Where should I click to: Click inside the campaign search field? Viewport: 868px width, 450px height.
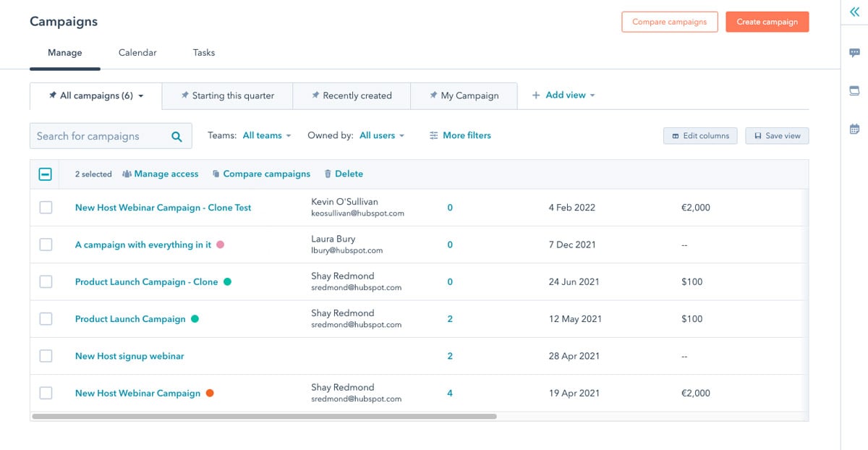pyautogui.click(x=101, y=136)
